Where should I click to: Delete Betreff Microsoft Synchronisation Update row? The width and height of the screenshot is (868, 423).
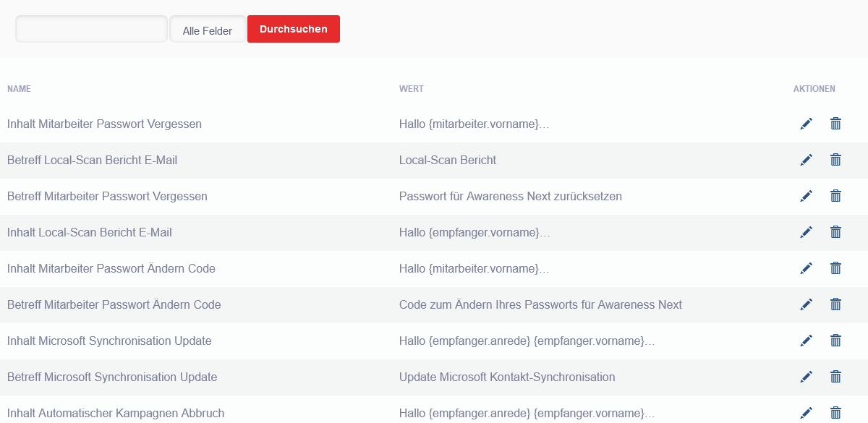tap(835, 377)
